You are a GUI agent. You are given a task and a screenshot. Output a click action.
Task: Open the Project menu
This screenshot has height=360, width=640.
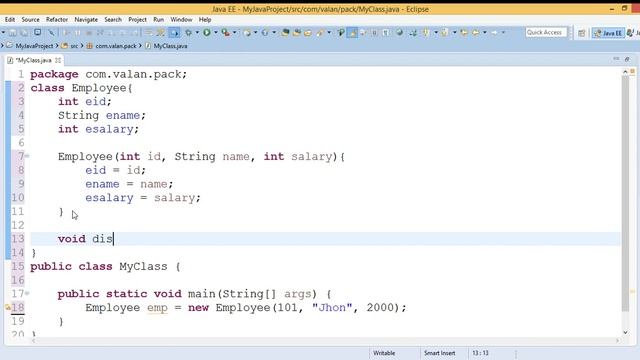tap(137, 19)
